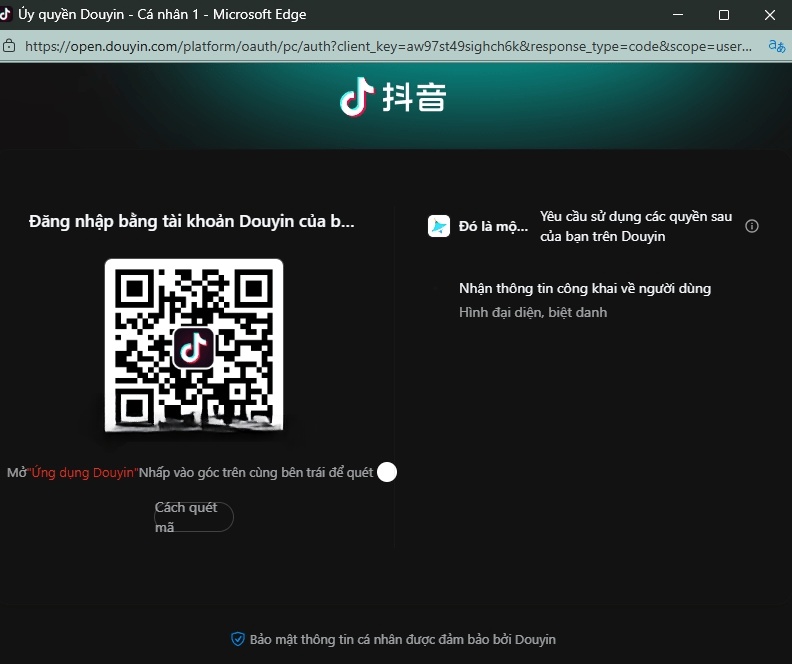Maximize the Edge window
792x664 pixels.
[x=724, y=15]
